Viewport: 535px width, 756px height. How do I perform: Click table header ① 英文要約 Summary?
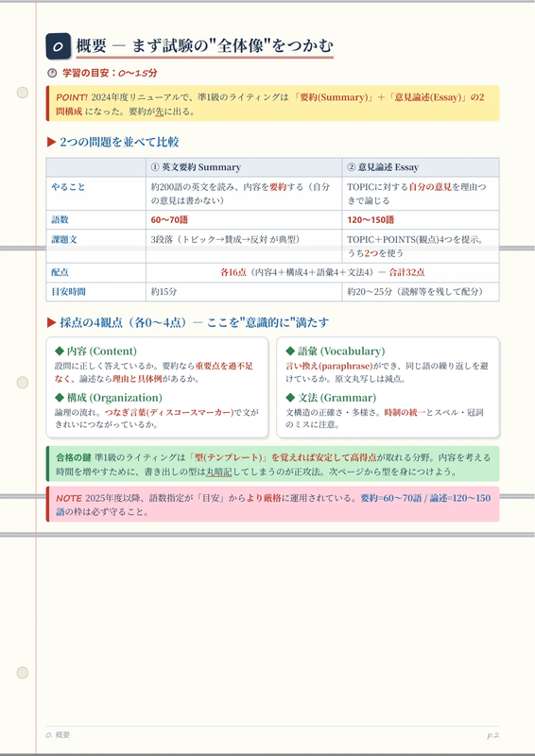pyautogui.click(x=196, y=167)
